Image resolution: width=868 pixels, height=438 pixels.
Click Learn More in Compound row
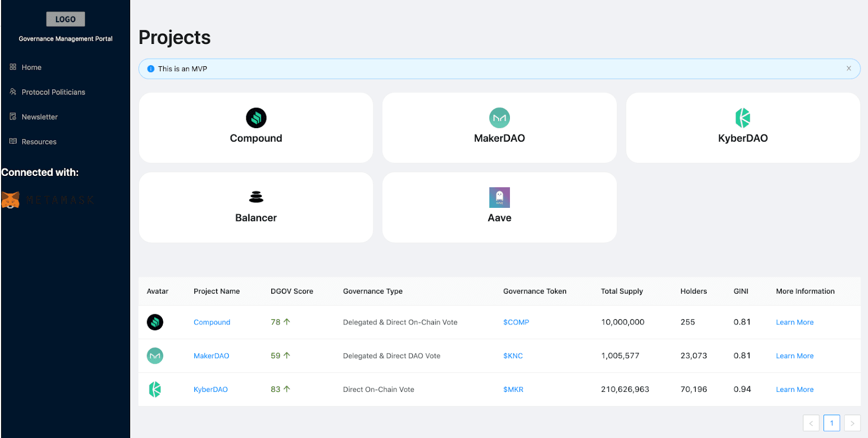click(795, 322)
